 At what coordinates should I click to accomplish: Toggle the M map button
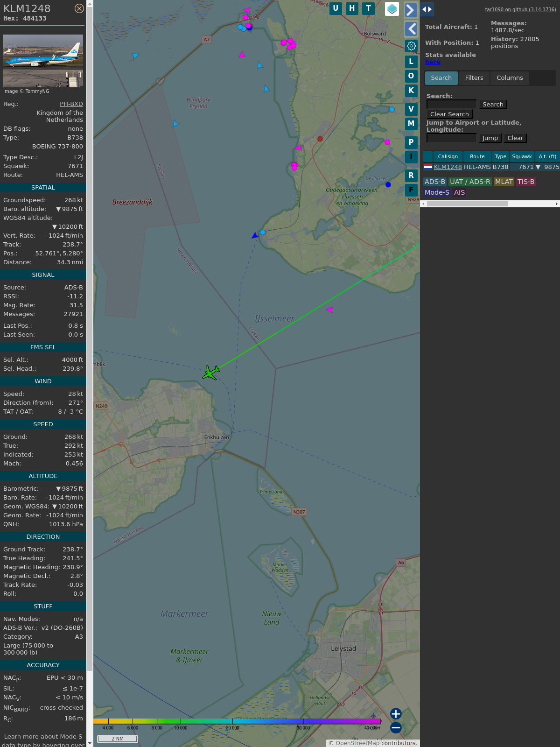coord(411,124)
